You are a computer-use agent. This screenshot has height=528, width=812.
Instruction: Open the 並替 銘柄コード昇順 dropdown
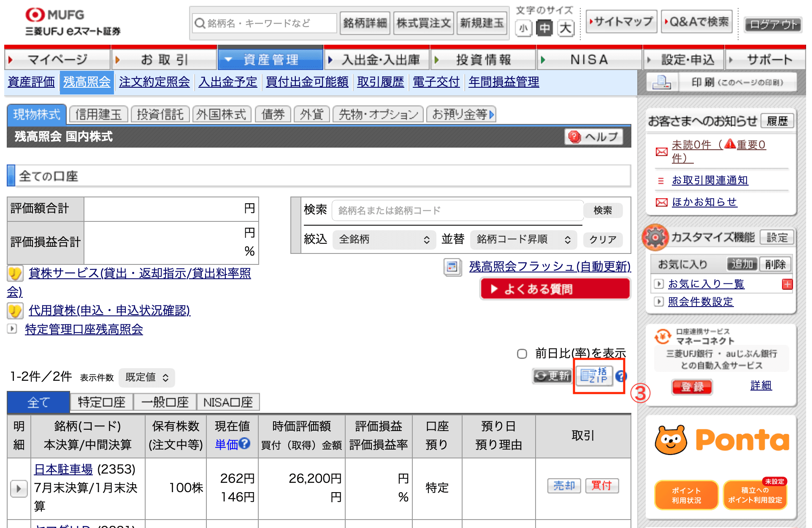pos(523,240)
